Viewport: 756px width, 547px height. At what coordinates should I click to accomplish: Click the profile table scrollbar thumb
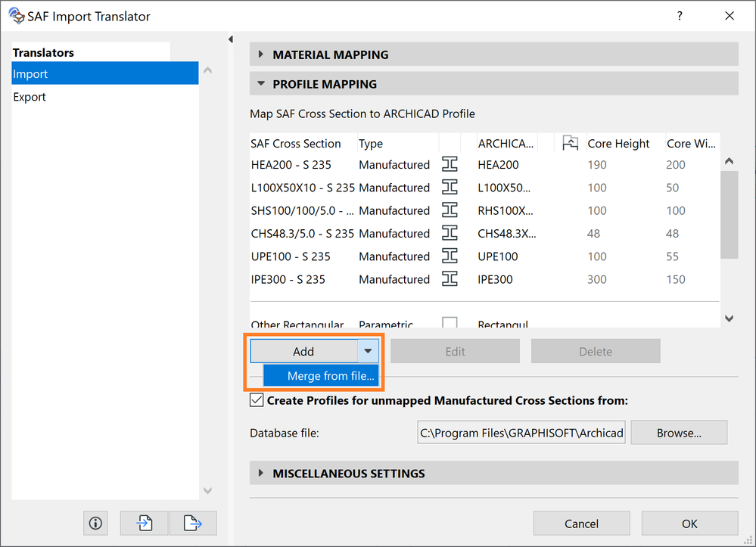[x=729, y=214]
